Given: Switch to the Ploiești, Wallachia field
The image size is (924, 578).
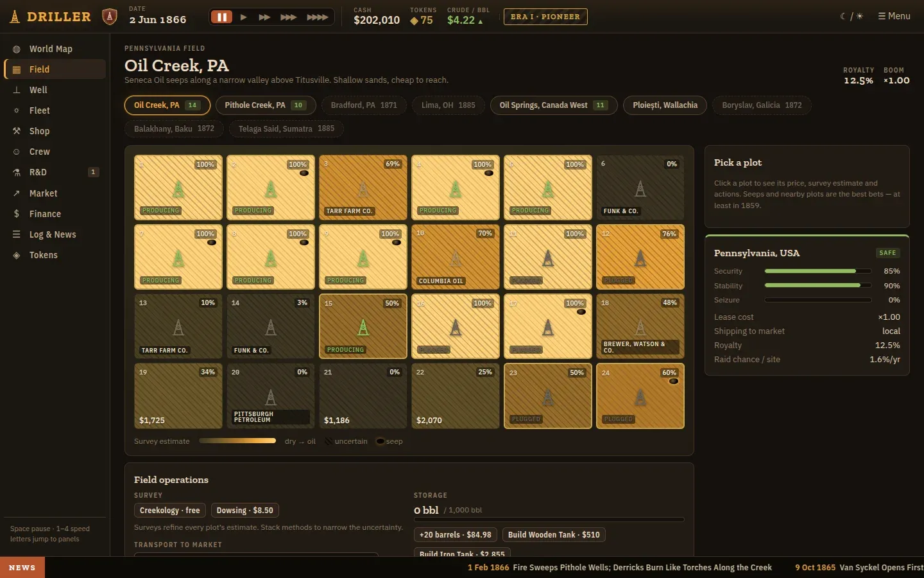Looking at the screenshot, I should 665,105.
